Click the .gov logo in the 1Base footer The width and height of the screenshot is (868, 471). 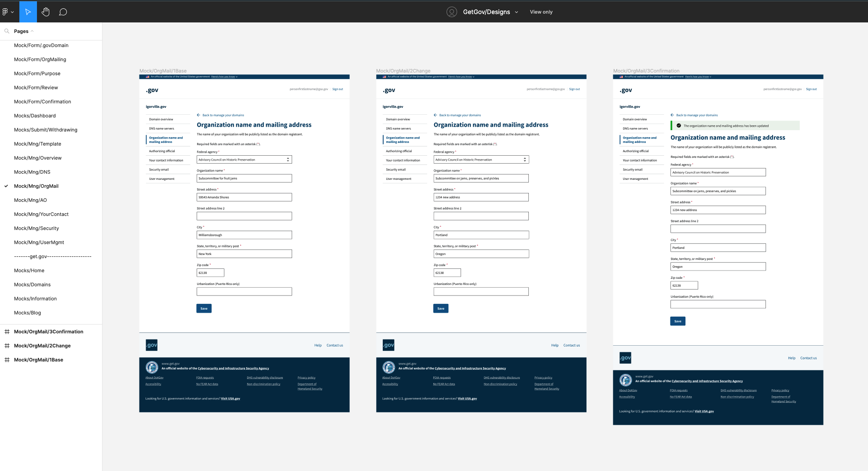[151, 345]
